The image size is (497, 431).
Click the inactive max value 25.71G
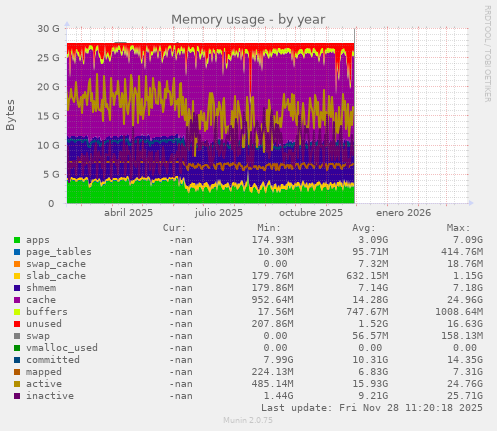click(x=465, y=396)
